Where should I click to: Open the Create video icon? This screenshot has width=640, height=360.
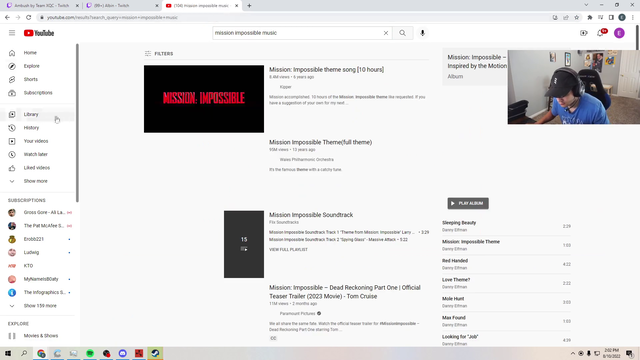584,33
